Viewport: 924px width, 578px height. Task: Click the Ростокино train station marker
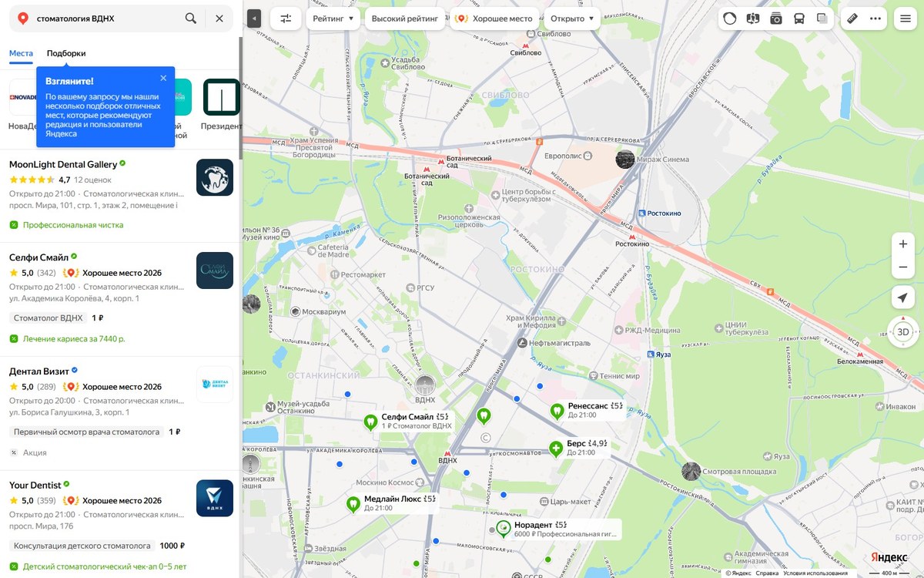(x=642, y=213)
